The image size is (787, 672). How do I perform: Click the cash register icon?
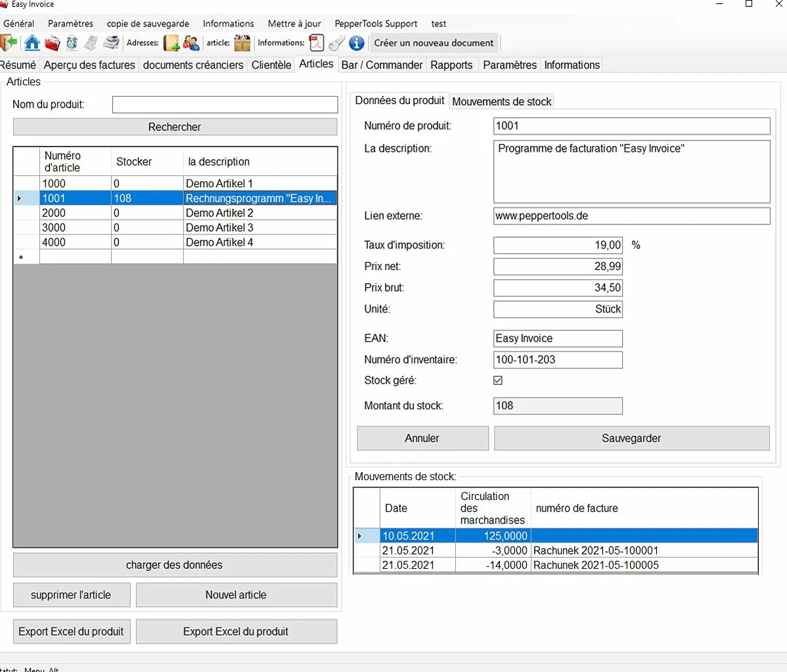[112, 43]
